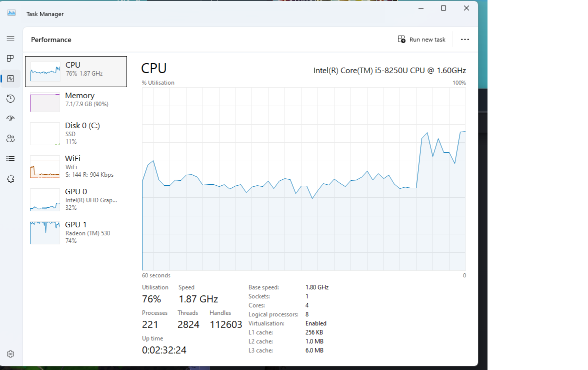Open the hamburger navigation menu
588x370 pixels.
coord(10,39)
